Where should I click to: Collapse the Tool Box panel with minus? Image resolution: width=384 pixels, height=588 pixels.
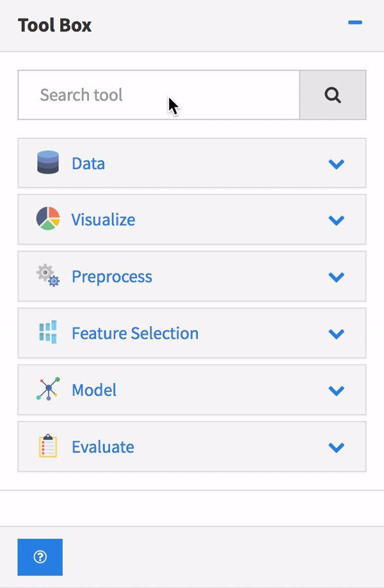[x=355, y=23]
